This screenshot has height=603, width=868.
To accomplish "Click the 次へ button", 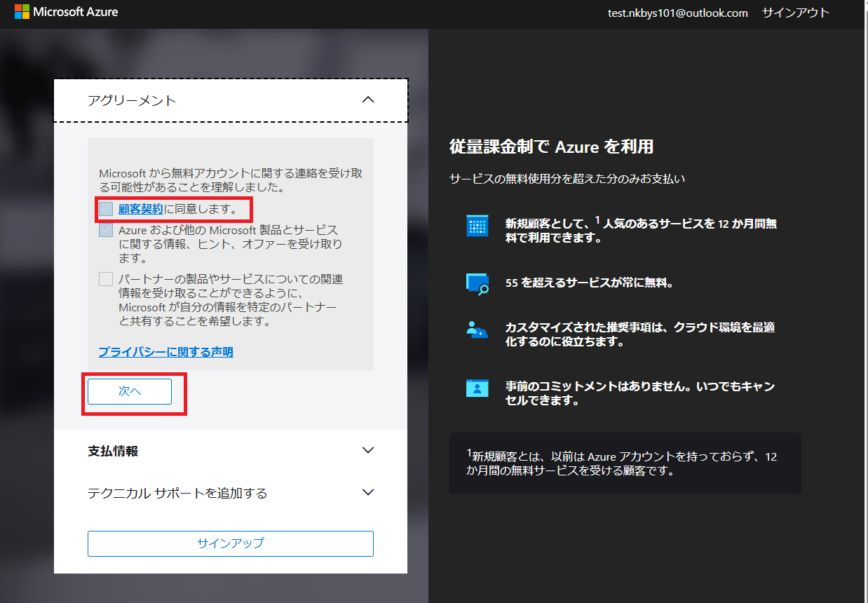I will [x=130, y=392].
